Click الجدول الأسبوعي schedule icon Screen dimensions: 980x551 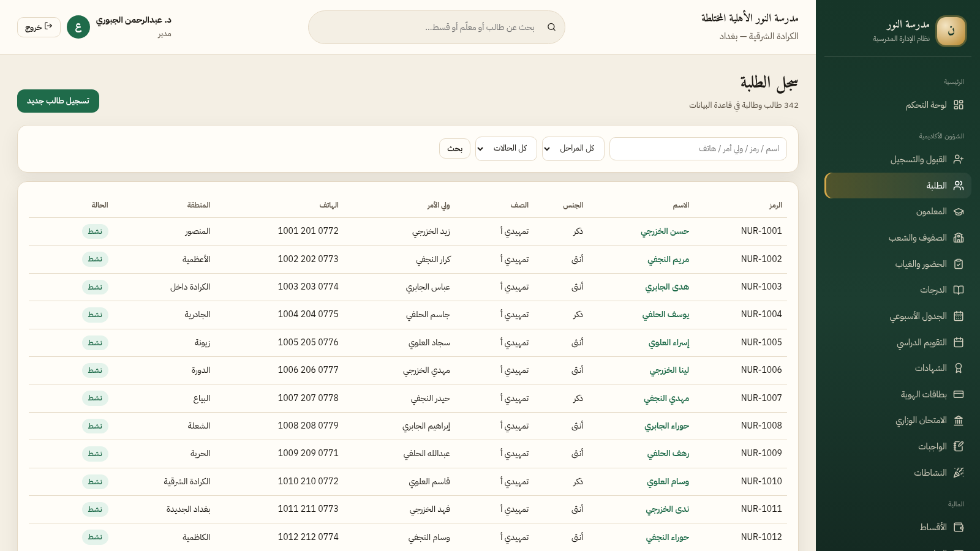coord(959,316)
